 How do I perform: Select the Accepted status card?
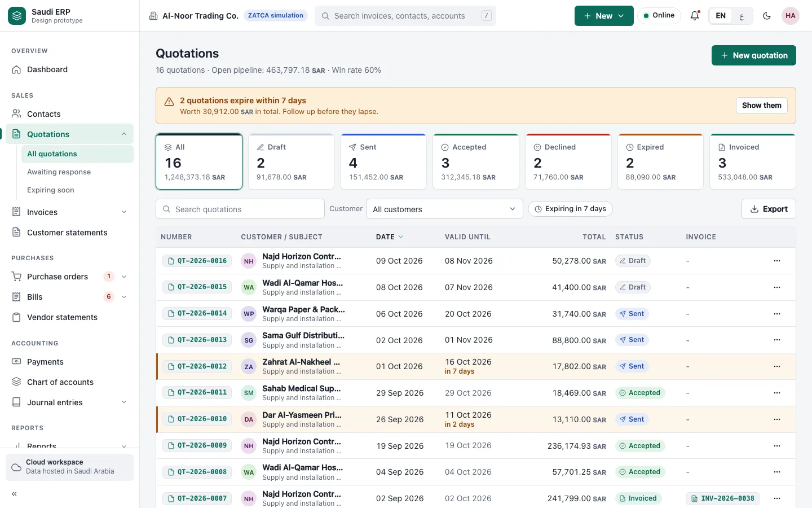(x=476, y=161)
